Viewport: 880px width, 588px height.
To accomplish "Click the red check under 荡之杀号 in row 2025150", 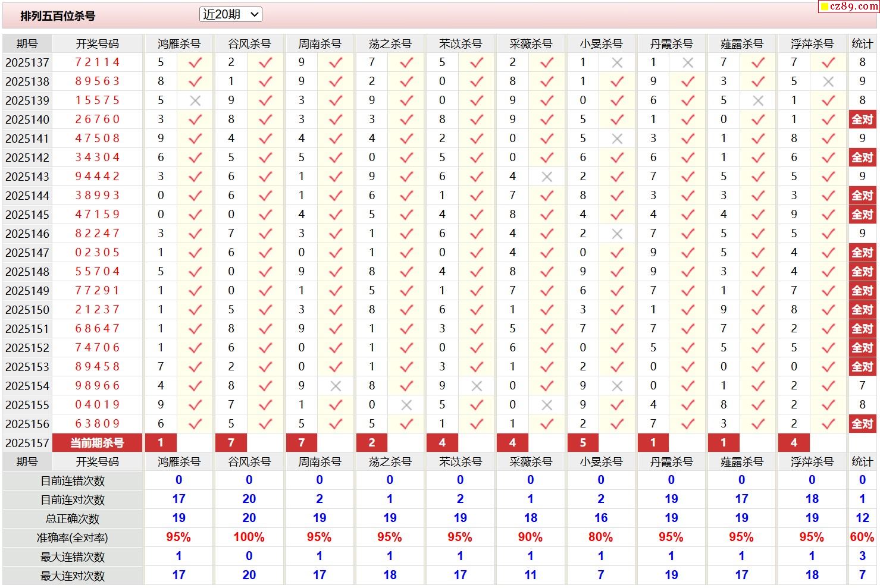I will [x=406, y=310].
